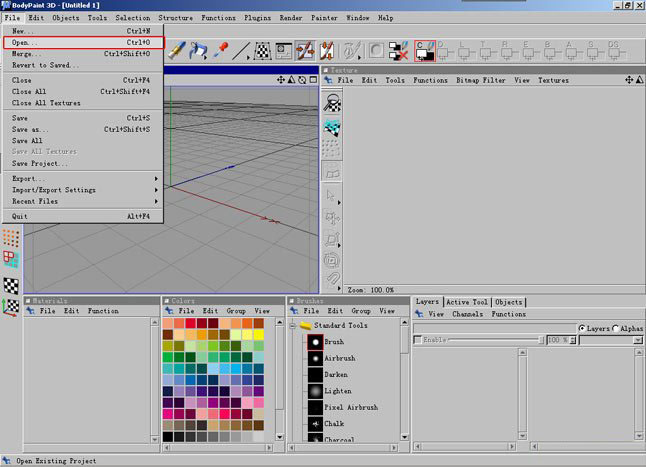The width and height of the screenshot is (646, 467).
Task: Open the Plugins menu
Action: click(257, 18)
